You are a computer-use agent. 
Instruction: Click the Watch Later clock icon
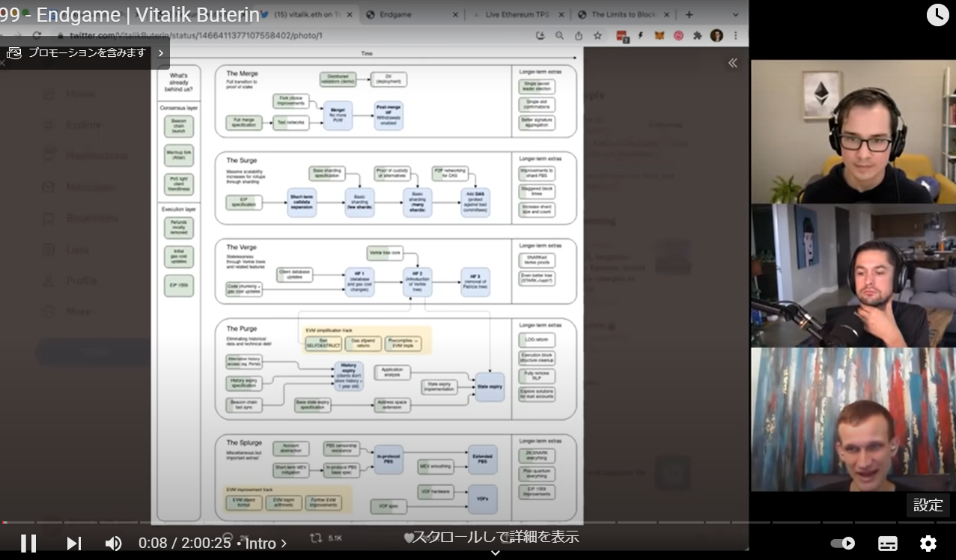coord(937,15)
